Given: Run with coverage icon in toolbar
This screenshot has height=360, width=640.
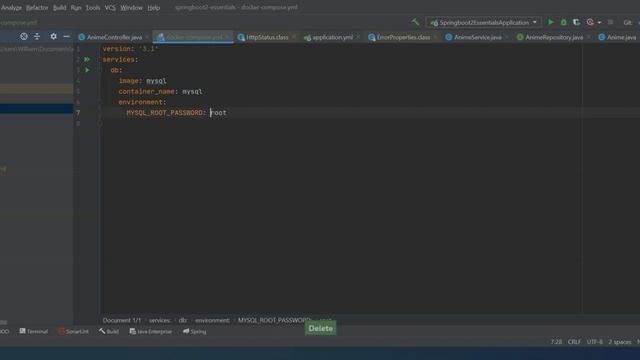Looking at the screenshot, I should pos(576,22).
